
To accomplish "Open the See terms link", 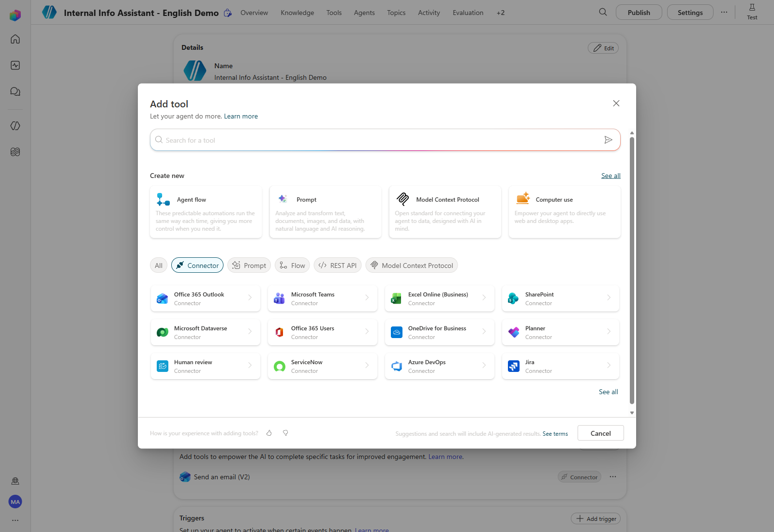I will point(555,434).
